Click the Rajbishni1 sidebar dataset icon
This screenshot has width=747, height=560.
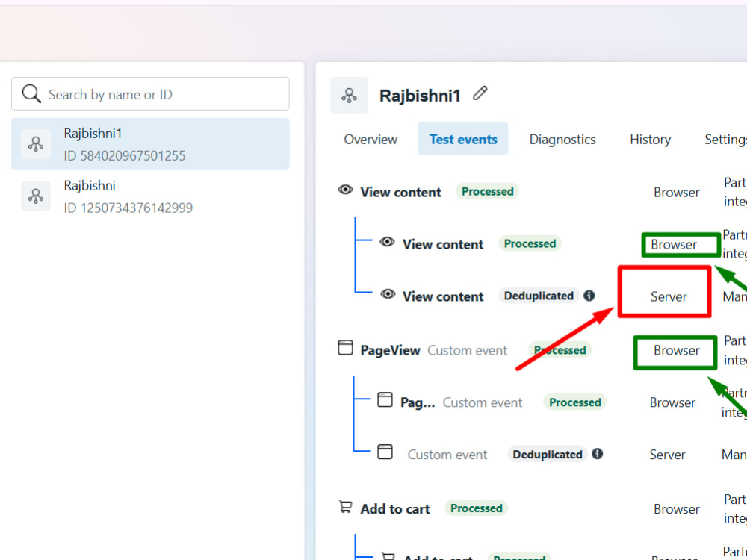coord(36,144)
